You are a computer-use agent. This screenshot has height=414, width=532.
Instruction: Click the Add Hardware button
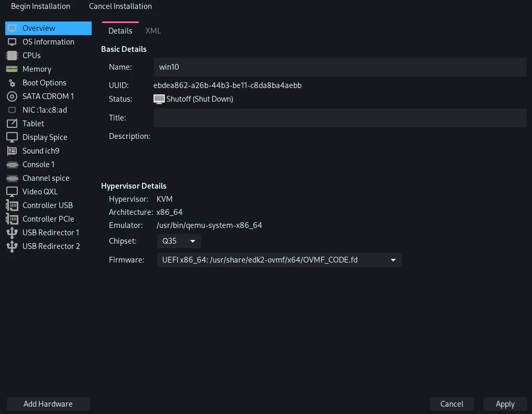click(48, 404)
